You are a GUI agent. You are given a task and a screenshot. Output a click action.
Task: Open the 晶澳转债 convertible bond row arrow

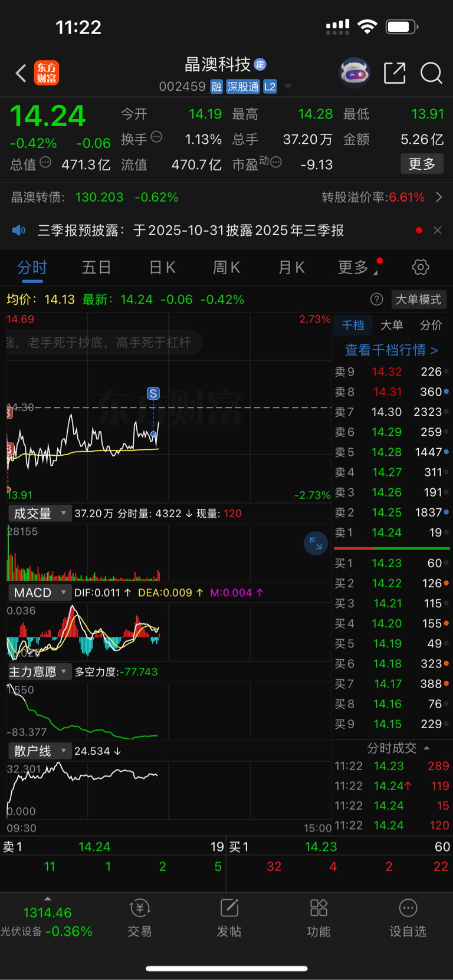click(x=439, y=197)
